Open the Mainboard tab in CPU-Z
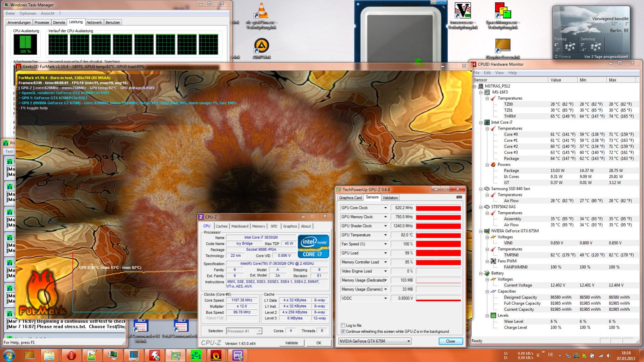The height and width of the screenshot is (362, 644). (x=240, y=226)
